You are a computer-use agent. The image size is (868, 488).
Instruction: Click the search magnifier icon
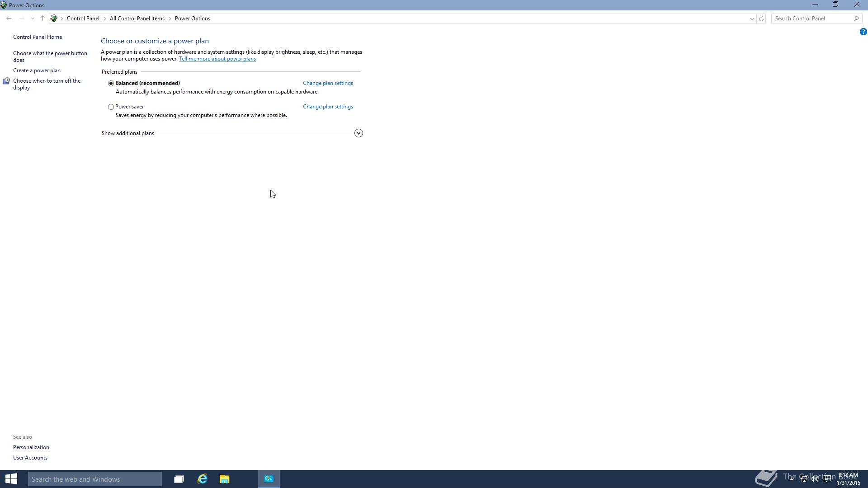click(x=856, y=19)
